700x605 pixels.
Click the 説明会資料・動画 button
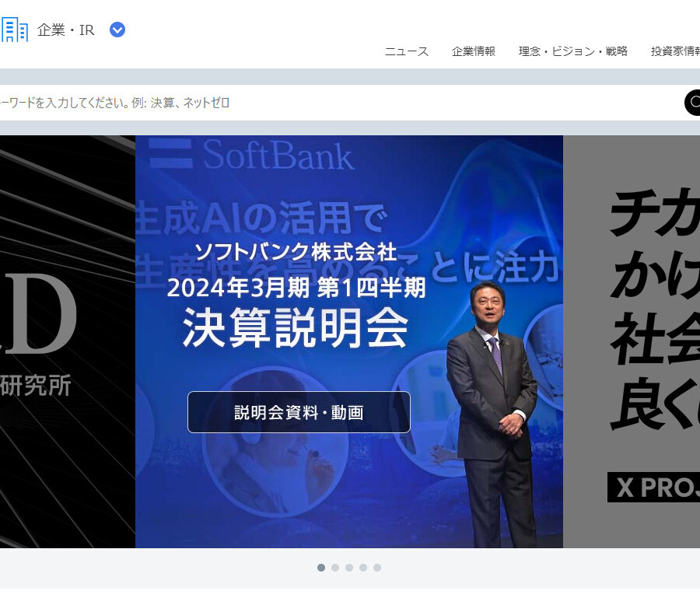(x=299, y=412)
